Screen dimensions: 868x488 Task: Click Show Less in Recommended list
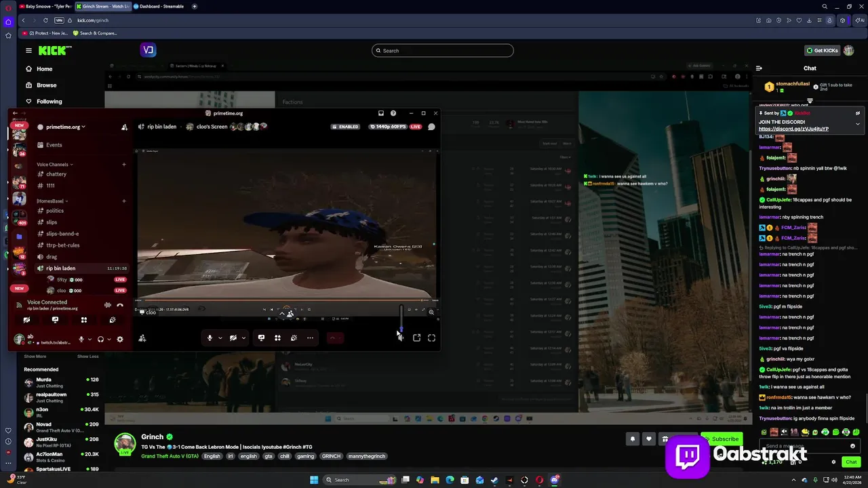point(87,357)
